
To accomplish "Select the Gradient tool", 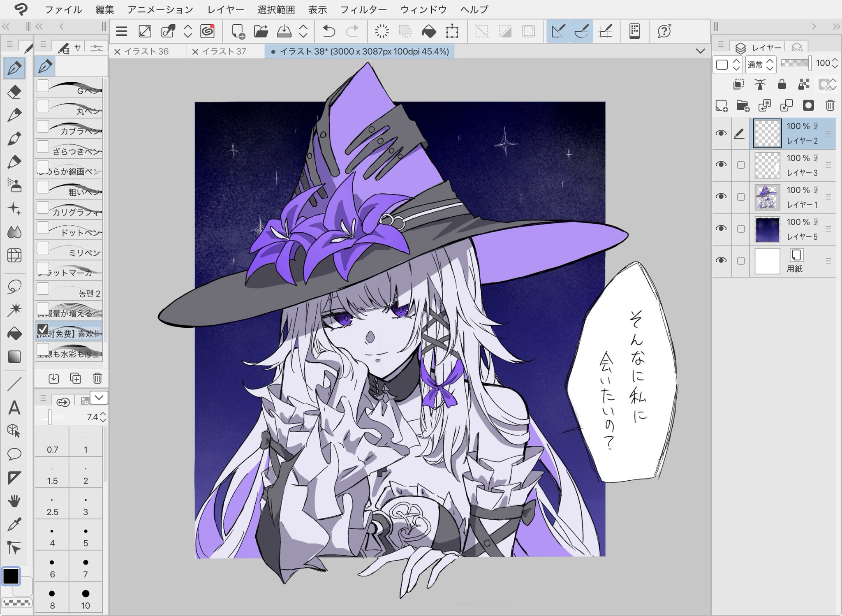I will pyautogui.click(x=14, y=357).
